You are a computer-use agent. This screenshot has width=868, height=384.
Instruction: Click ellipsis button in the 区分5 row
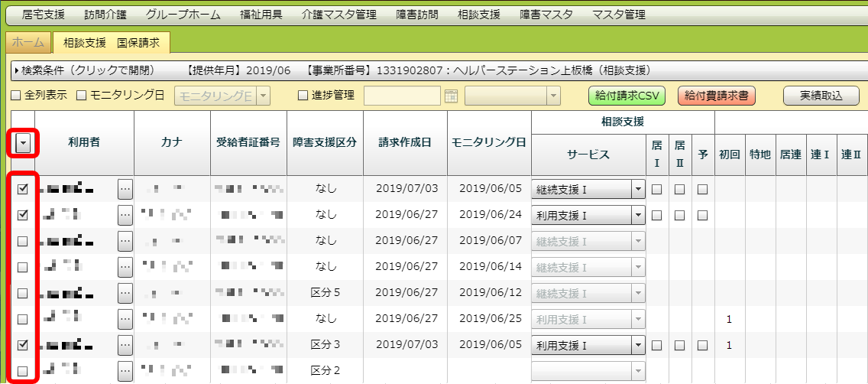[125, 293]
